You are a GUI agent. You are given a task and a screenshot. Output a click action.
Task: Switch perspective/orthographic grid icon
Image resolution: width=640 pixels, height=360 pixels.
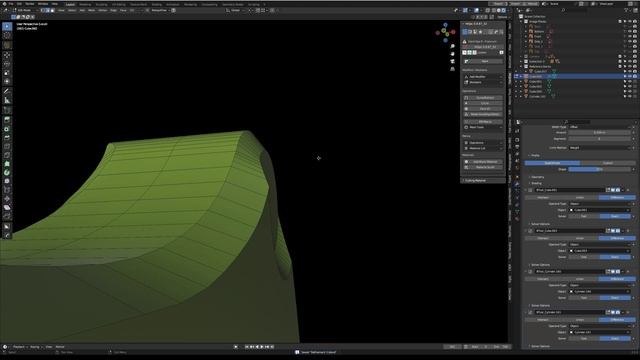point(452,69)
